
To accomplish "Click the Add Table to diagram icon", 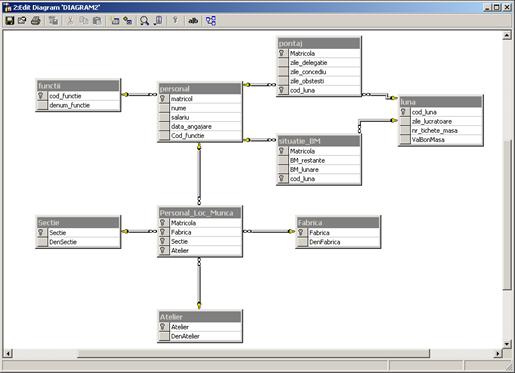I will [128, 21].
